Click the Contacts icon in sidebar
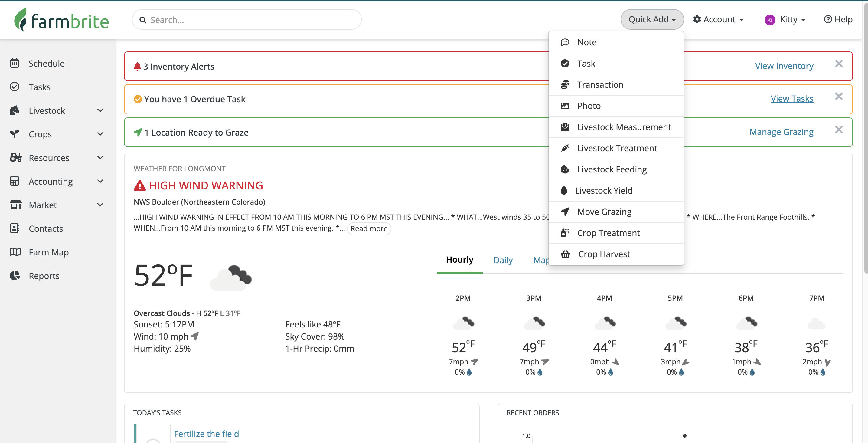 click(x=15, y=228)
